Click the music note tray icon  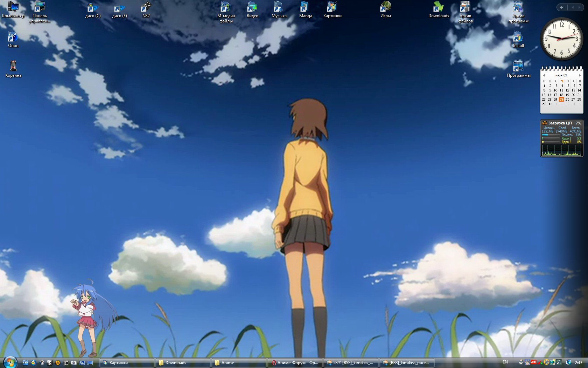click(559, 362)
